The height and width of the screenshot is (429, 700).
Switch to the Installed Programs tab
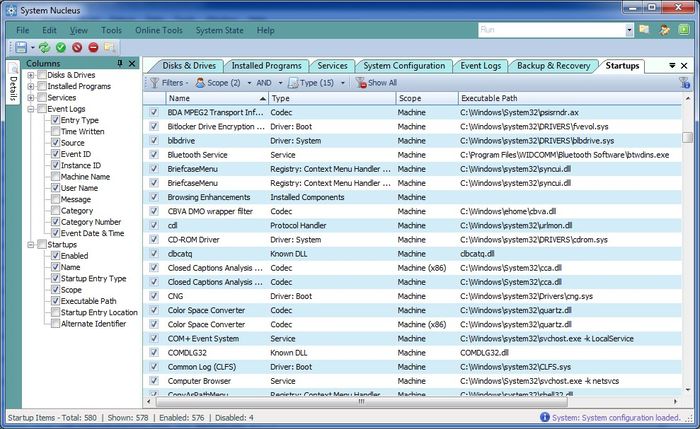coord(267,66)
